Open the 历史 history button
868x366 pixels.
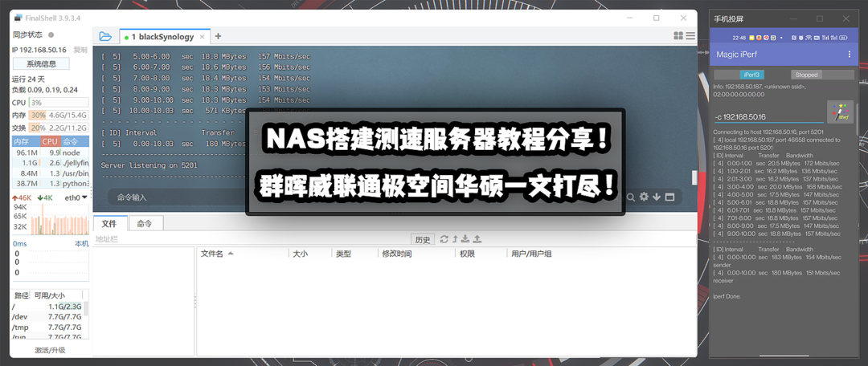point(423,239)
